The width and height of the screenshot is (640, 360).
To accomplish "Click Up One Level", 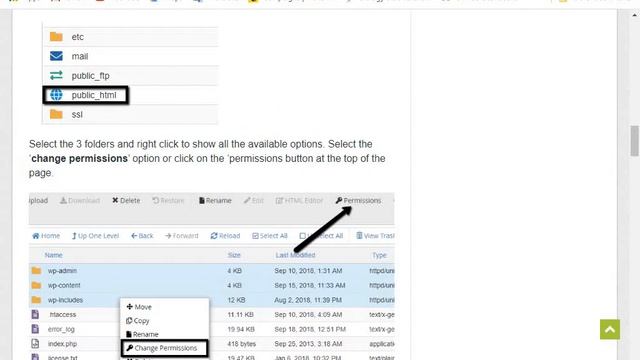I will coord(95,236).
